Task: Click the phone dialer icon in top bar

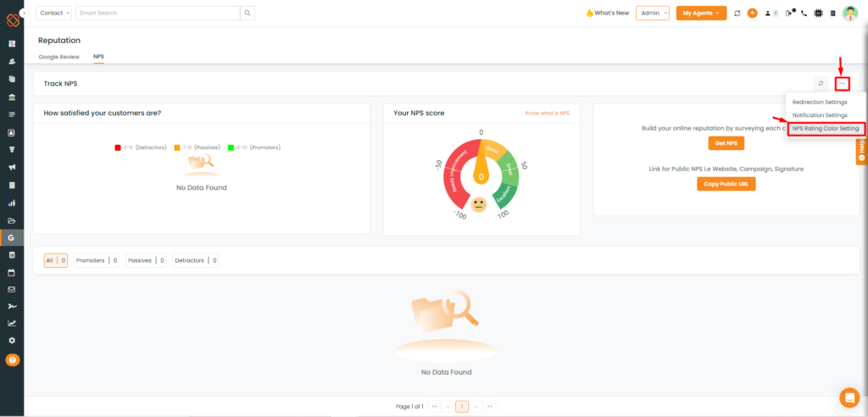Action: pos(804,14)
